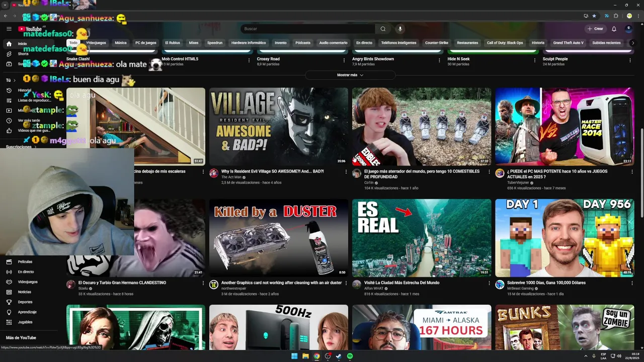Open video title Visité La Ciudad Más Estrecha

click(402, 283)
